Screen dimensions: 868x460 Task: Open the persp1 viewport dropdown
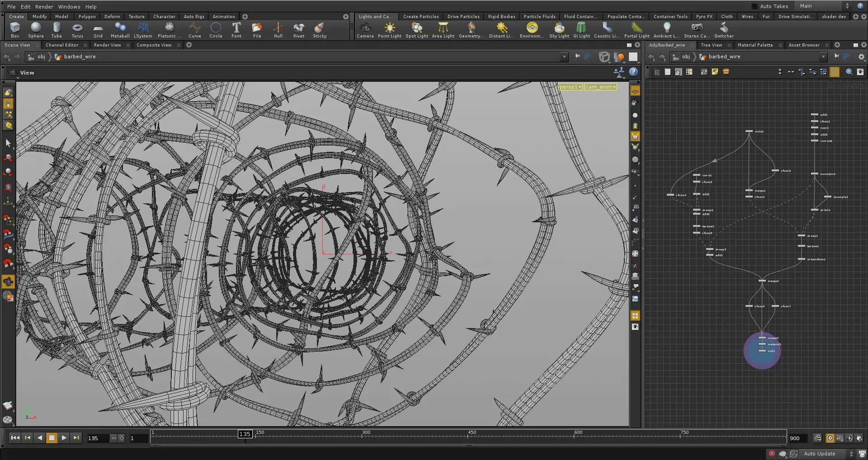click(x=571, y=87)
